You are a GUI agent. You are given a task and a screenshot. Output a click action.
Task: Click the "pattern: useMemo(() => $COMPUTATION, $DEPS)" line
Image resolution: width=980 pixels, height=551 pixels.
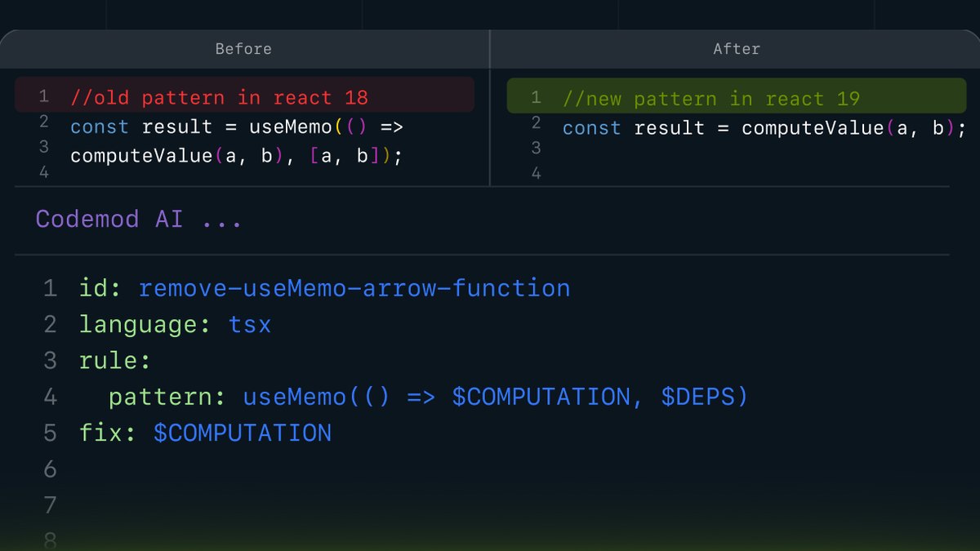(429, 397)
